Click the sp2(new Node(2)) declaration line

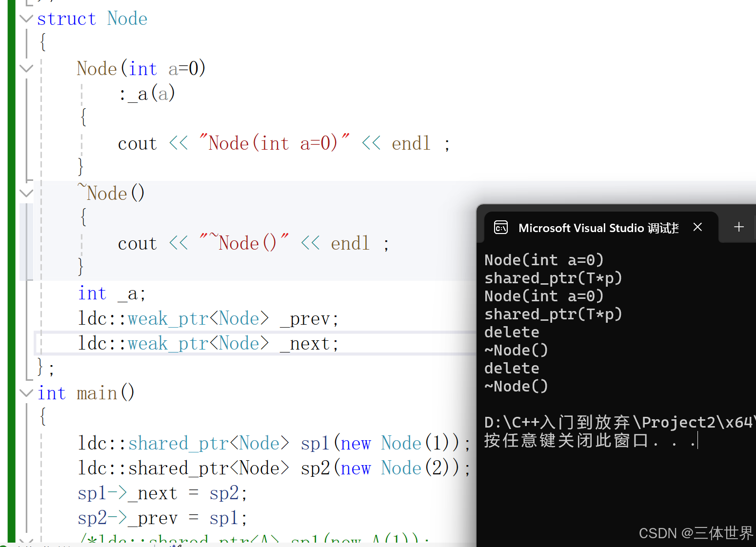click(x=274, y=468)
